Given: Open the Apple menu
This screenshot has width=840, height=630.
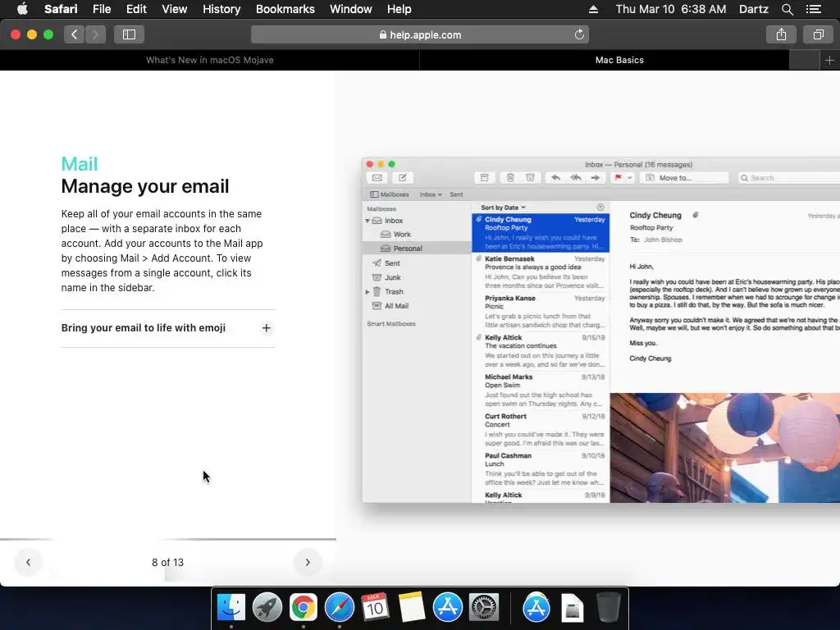Looking at the screenshot, I should 22,9.
